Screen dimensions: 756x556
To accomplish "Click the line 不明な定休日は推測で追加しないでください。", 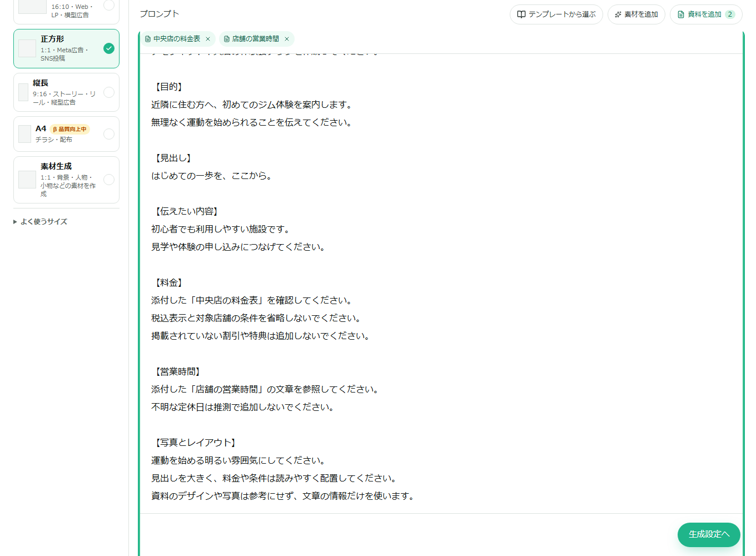I will pyautogui.click(x=242, y=407).
